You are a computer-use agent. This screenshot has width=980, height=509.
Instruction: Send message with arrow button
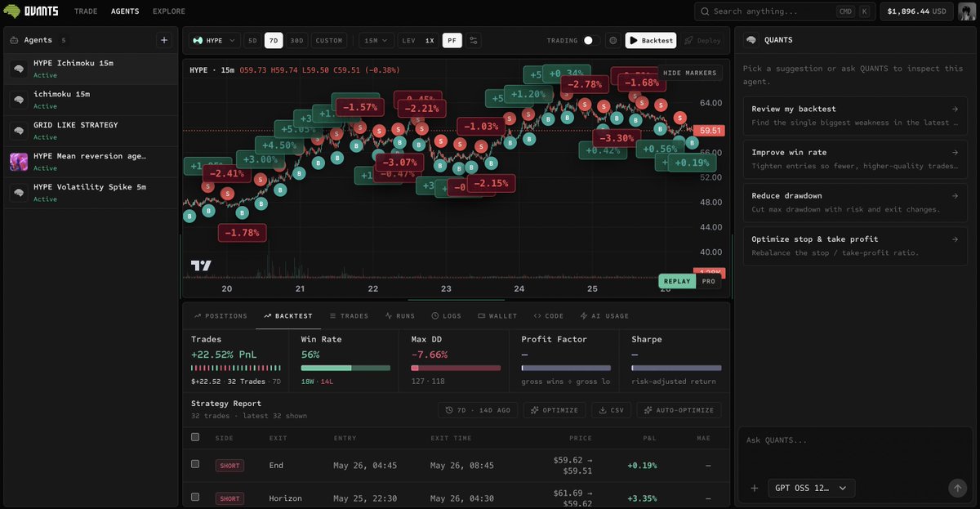click(x=957, y=488)
